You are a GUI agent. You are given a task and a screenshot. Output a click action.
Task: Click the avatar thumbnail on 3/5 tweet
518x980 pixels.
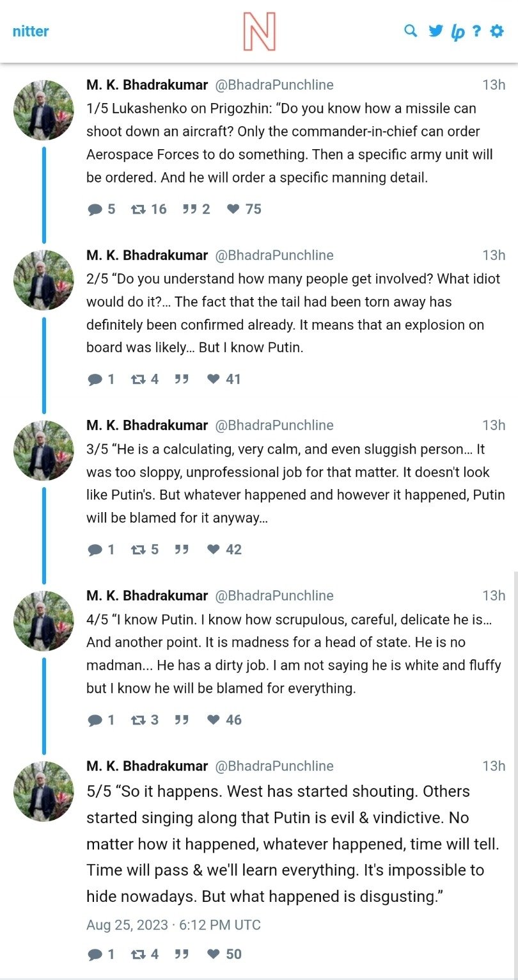(43, 451)
